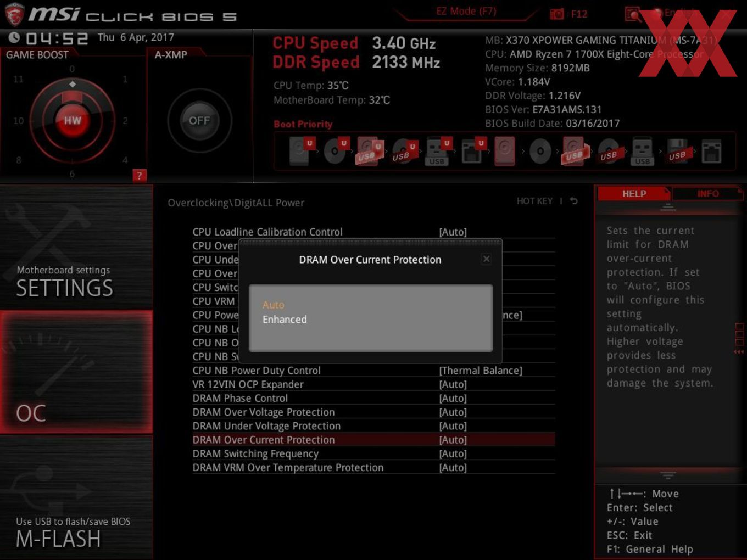Switch to the INFO tab
The height and width of the screenshot is (560, 747).
(707, 193)
